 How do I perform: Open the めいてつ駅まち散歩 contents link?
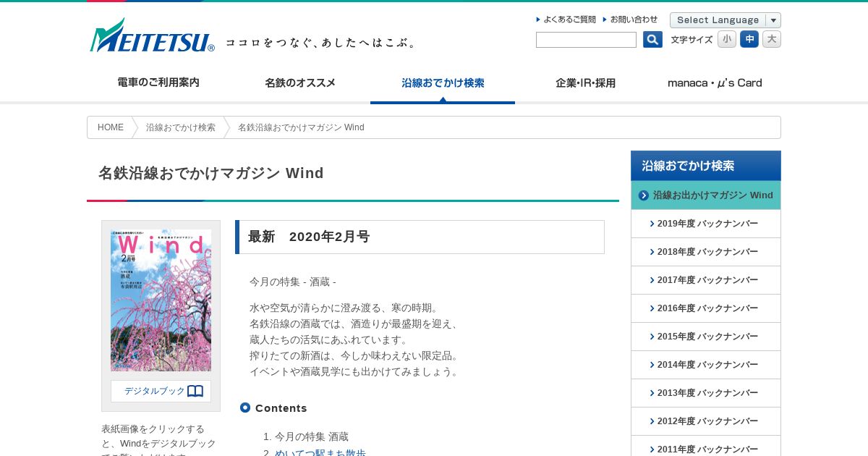click(320, 452)
